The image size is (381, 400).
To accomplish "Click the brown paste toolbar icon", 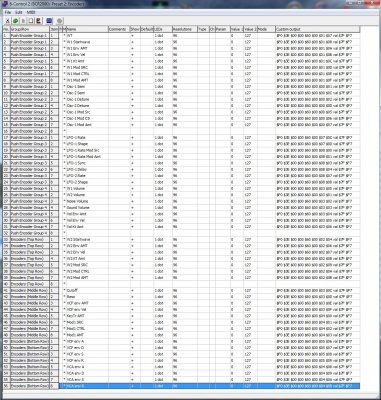I will click(x=39, y=21).
